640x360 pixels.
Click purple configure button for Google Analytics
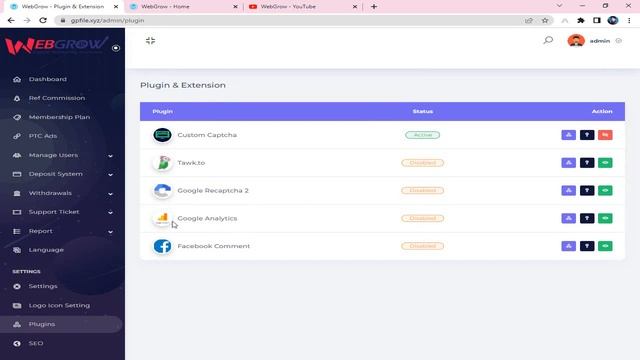coord(568,218)
